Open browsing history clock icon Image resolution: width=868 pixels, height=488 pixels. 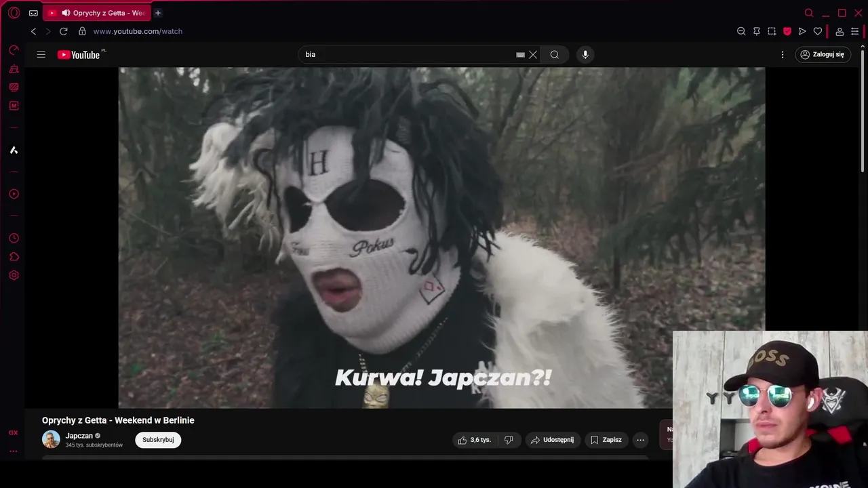[14, 239]
